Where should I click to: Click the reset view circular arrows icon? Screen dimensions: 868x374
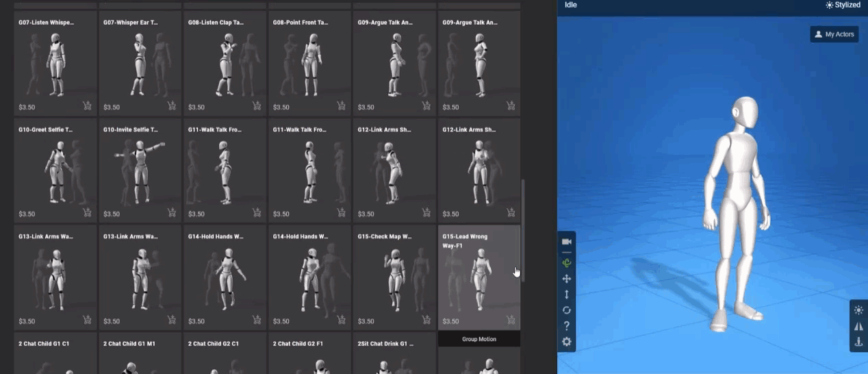566,310
